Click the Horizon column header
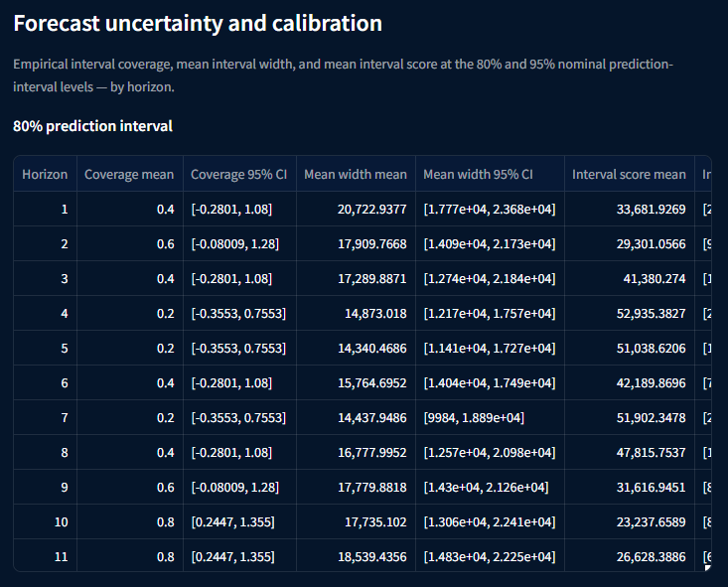The height and width of the screenshot is (587, 728). coord(45,174)
